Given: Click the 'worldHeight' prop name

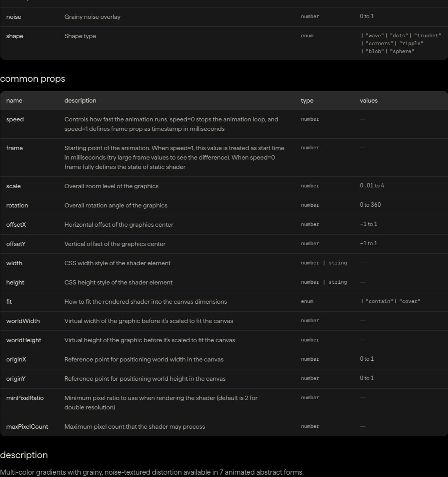Looking at the screenshot, I should click(x=24, y=340).
